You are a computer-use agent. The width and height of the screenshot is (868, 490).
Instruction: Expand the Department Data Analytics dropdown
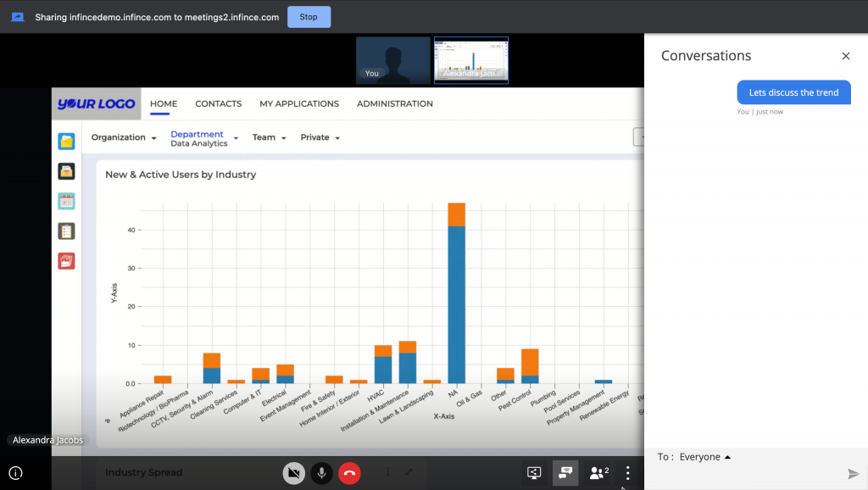(x=204, y=138)
